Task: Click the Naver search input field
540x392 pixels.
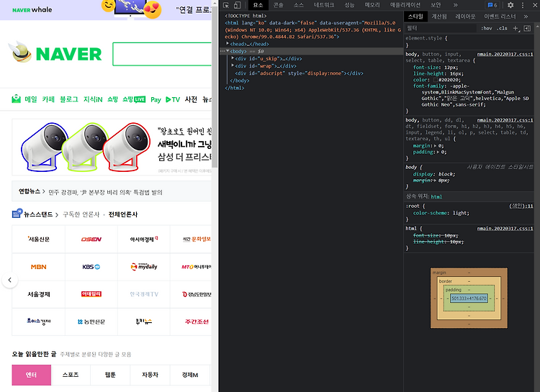Action: pos(162,54)
